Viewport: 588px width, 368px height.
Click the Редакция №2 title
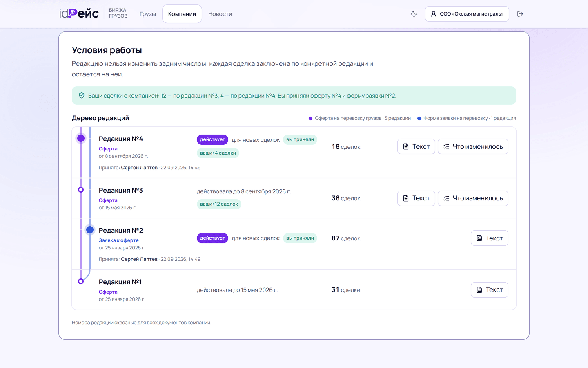click(x=121, y=231)
